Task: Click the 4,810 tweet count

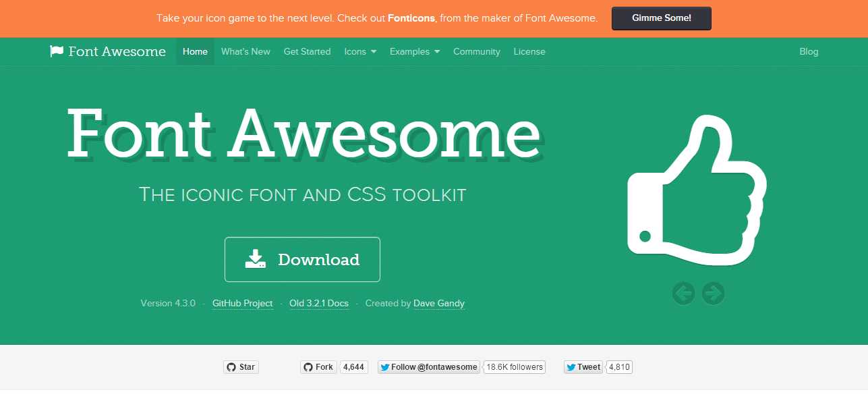Action: tap(619, 367)
